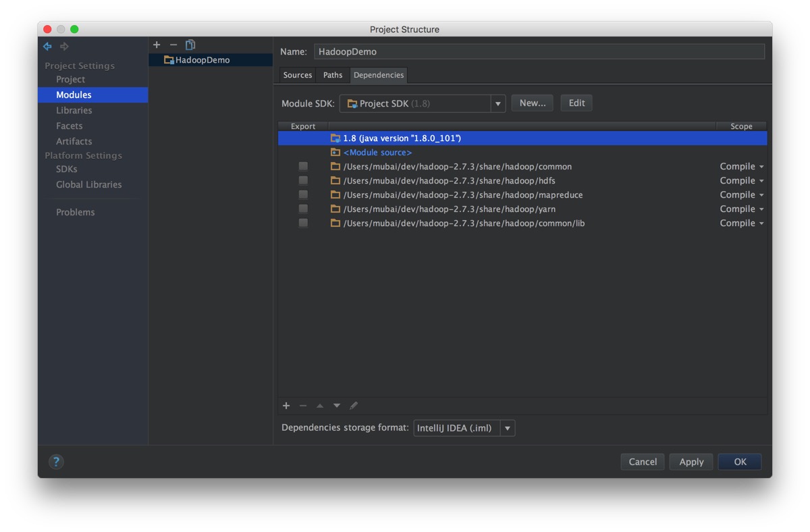Image resolution: width=810 pixels, height=532 pixels.
Task: Move dependency down with the down arrow
Action: click(337, 406)
